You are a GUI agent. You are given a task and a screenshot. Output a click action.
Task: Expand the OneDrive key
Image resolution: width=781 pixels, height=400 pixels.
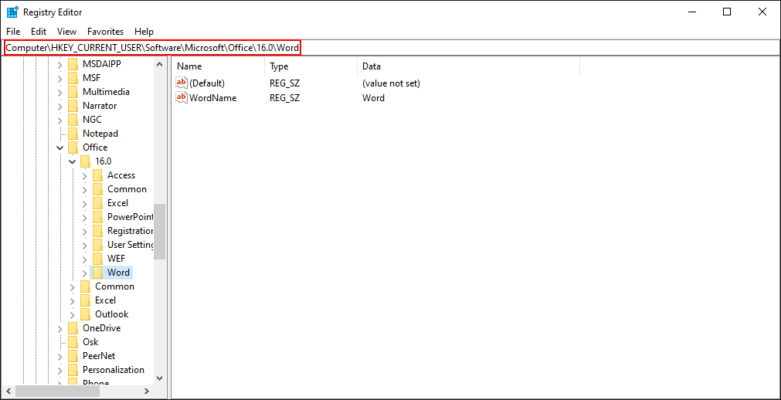[60, 328]
